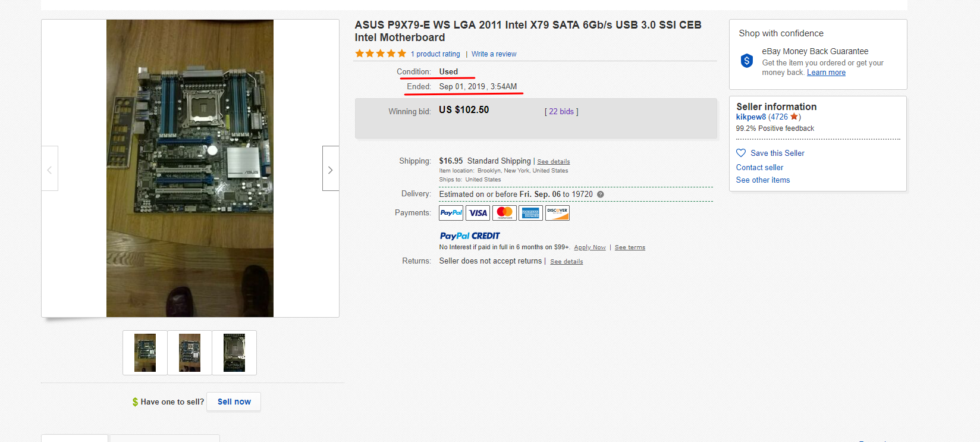Click the delivery estimate help question icon

click(601, 195)
